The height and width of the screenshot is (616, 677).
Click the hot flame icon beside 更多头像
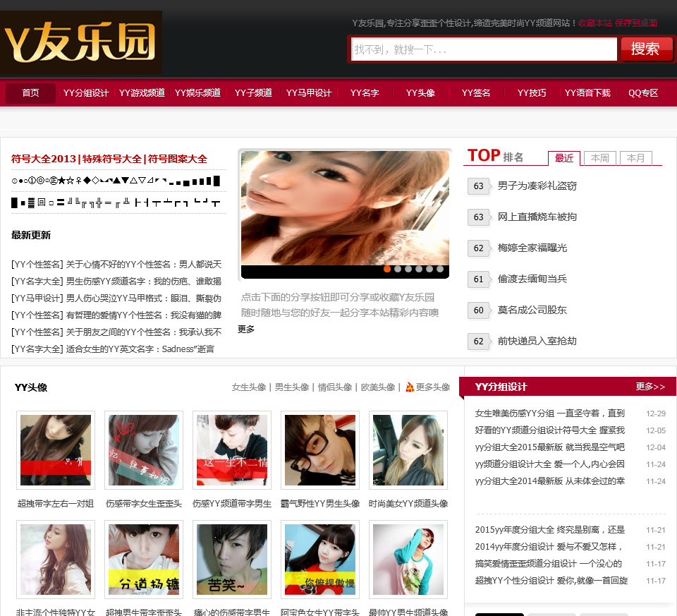[x=410, y=387]
